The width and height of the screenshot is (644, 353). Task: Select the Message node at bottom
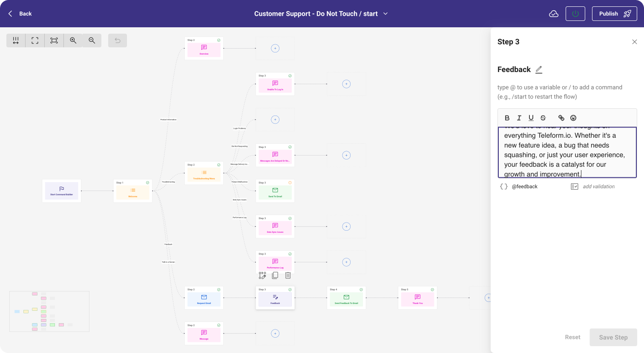click(x=204, y=333)
